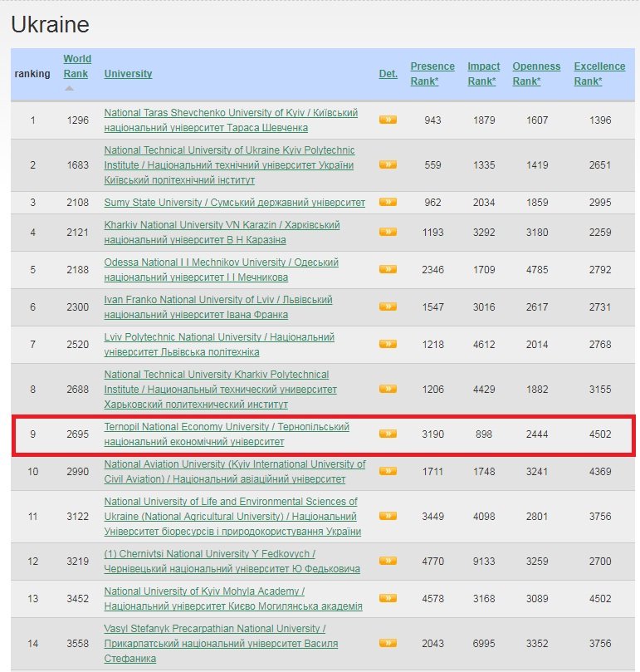
Task: Select presence rank value 559
Action: pyautogui.click(x=432, y=165)
